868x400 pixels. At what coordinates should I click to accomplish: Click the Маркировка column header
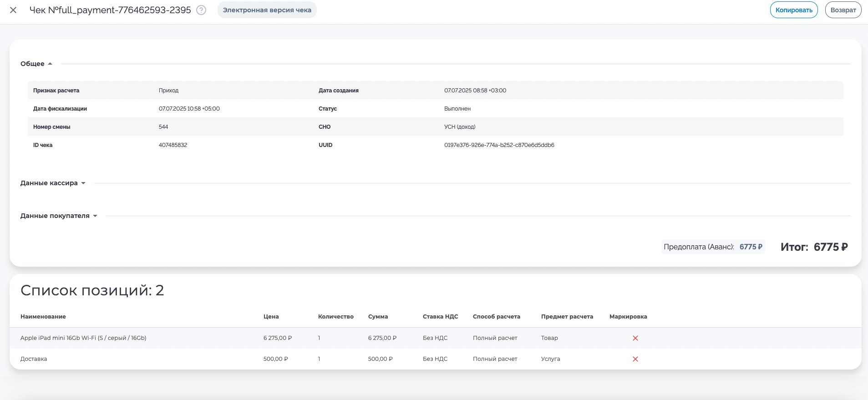click(628, 317)
